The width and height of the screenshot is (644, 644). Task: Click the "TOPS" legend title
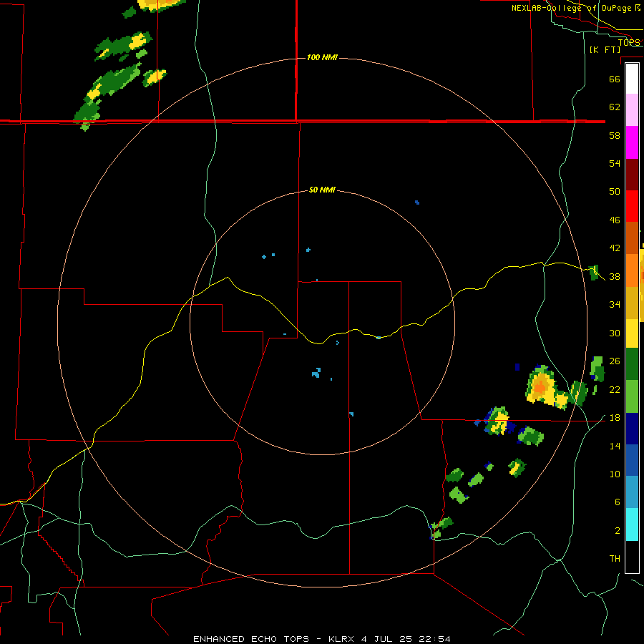(x=629, y=42)
